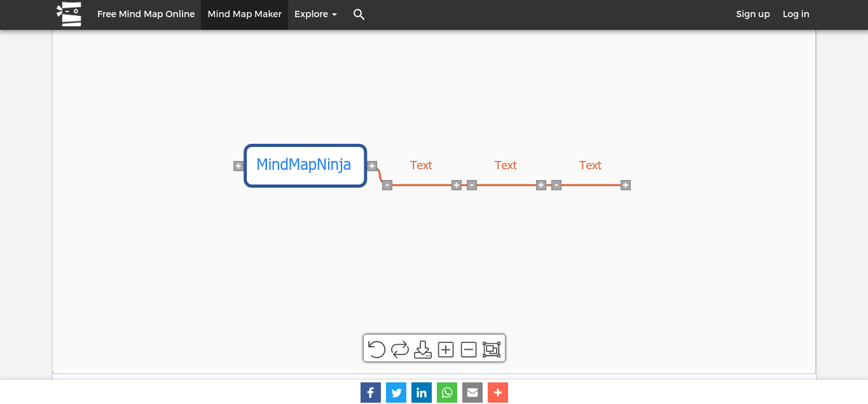Click the Sign up link
This screenshot has width=868, height=404.
point(753,14)
